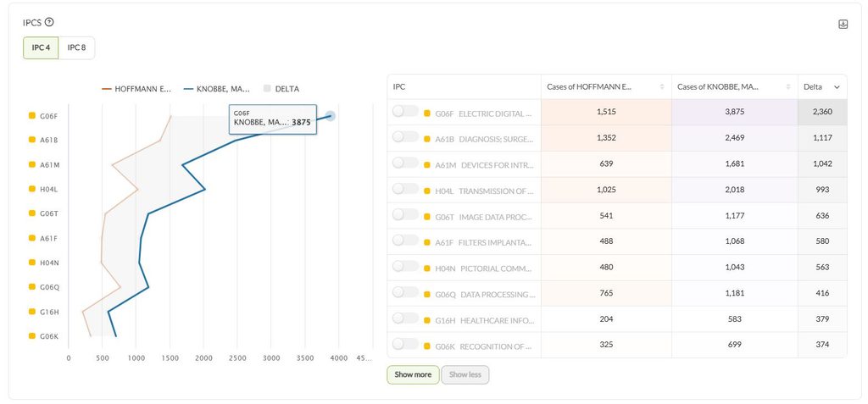Download the IPCS chart data
Viewport: 868px width, 404px height.
click(x=843, y=25)
